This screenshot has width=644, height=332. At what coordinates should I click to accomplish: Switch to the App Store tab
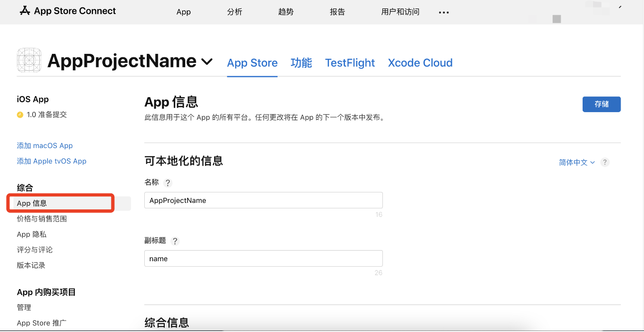click(x=252, y=63)
